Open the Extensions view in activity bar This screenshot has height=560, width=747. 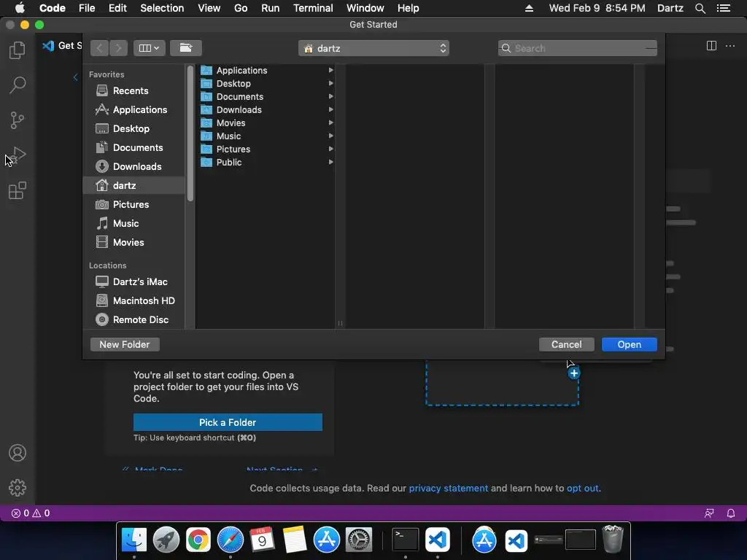(18, 190)
